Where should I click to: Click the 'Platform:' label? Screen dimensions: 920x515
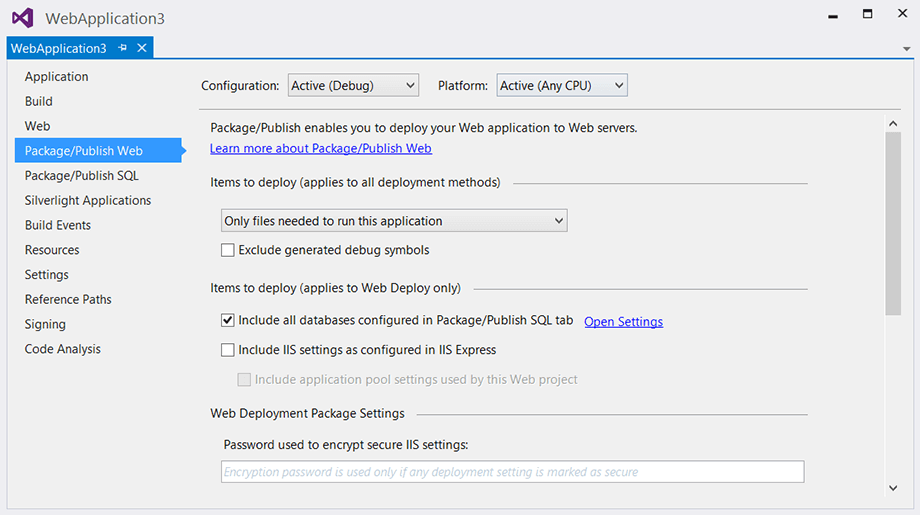pos(462,86)
